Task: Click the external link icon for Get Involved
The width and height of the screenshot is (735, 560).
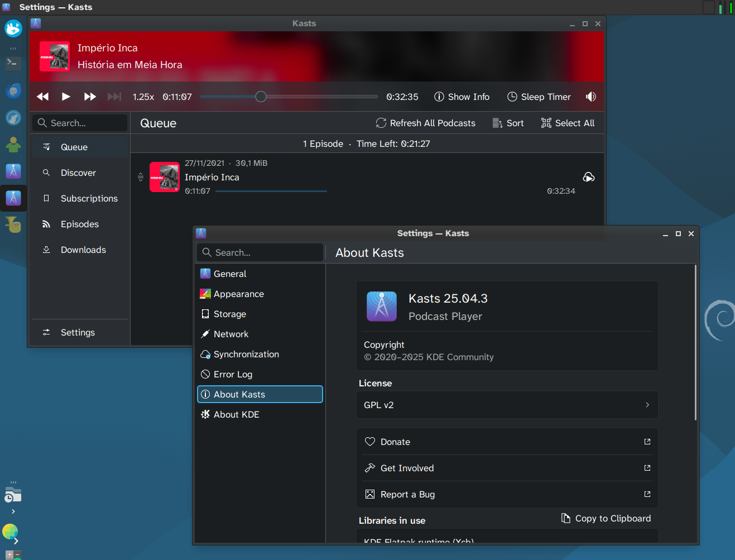Action: (x=647, y=468)
